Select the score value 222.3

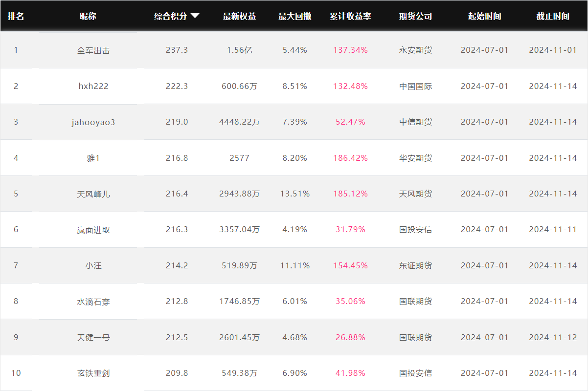[x=177, y=86]
